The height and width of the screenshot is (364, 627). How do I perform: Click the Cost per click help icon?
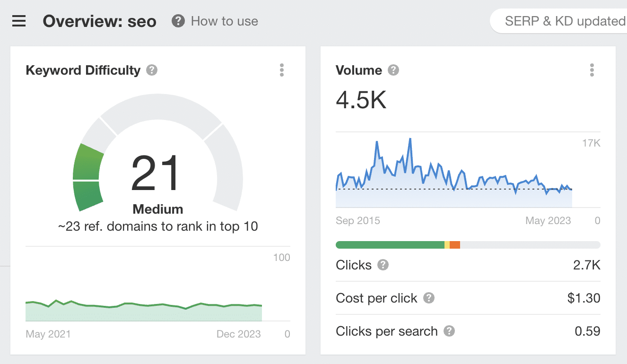tap(429, 298)
